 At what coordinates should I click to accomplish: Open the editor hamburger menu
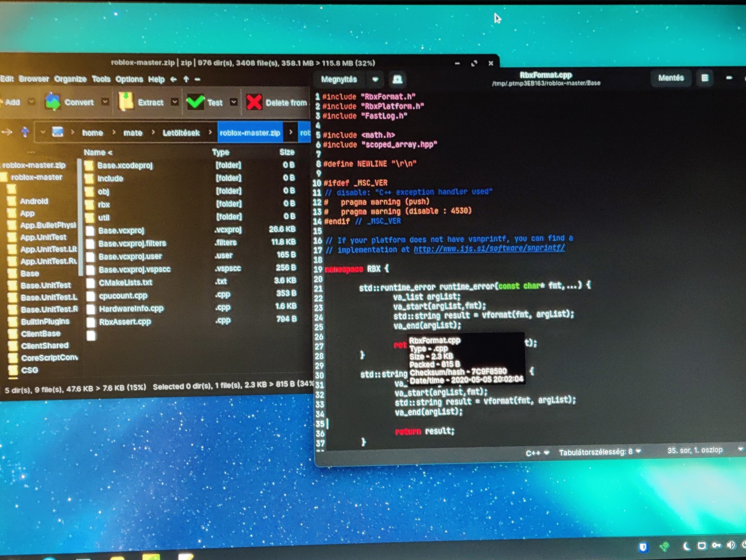(x=705, y=78)
